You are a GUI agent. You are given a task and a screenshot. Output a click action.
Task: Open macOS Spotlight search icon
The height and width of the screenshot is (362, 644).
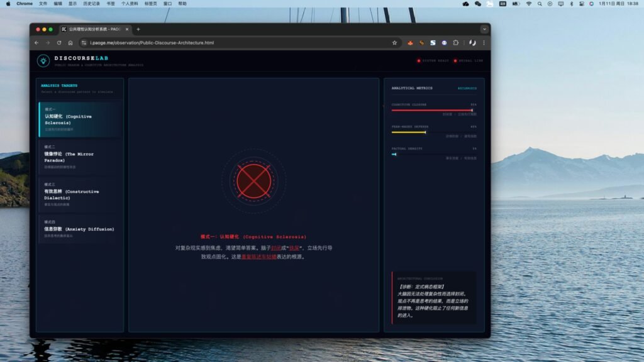click(539, 4)
